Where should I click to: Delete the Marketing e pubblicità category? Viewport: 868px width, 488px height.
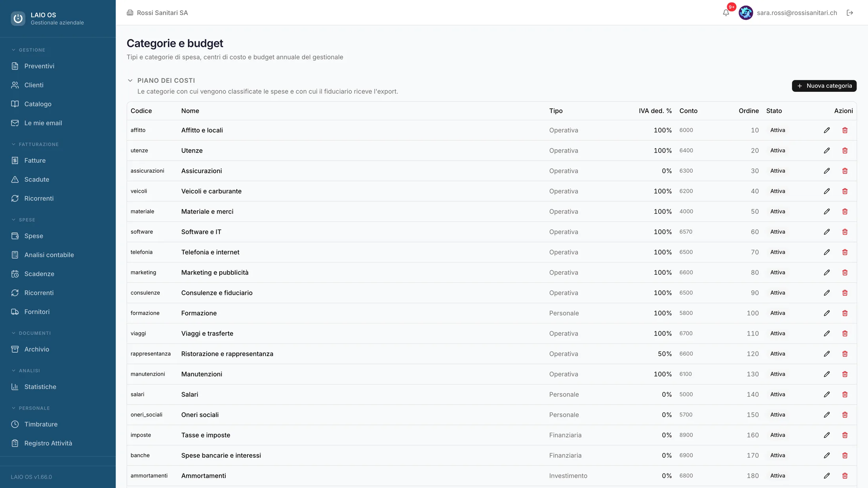pos(845,272)
